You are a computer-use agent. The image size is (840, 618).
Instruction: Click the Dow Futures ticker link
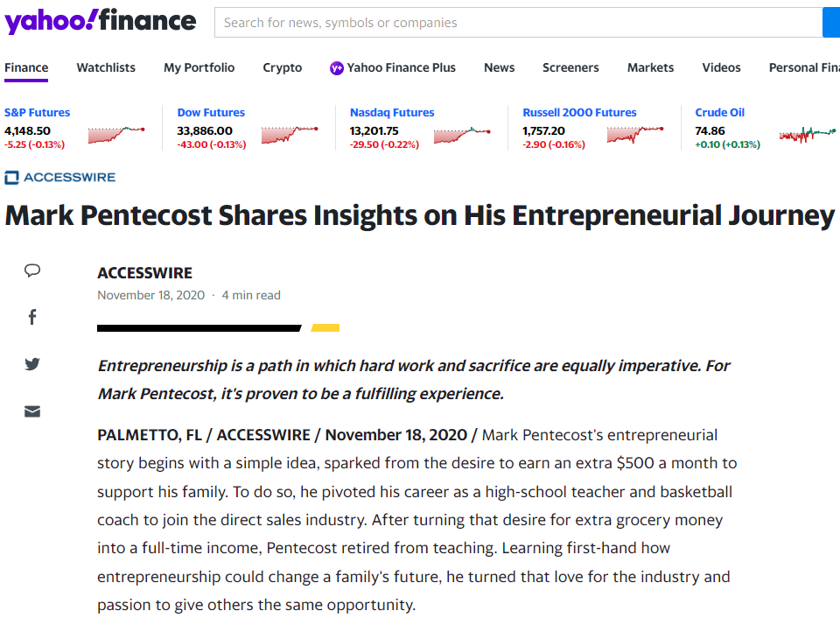[x=211, y=112]
